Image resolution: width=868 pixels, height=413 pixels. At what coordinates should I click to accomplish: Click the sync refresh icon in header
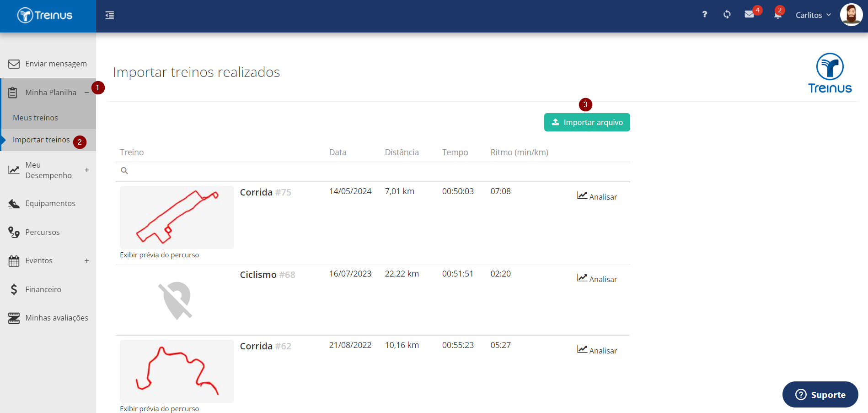tap(727, 15)
